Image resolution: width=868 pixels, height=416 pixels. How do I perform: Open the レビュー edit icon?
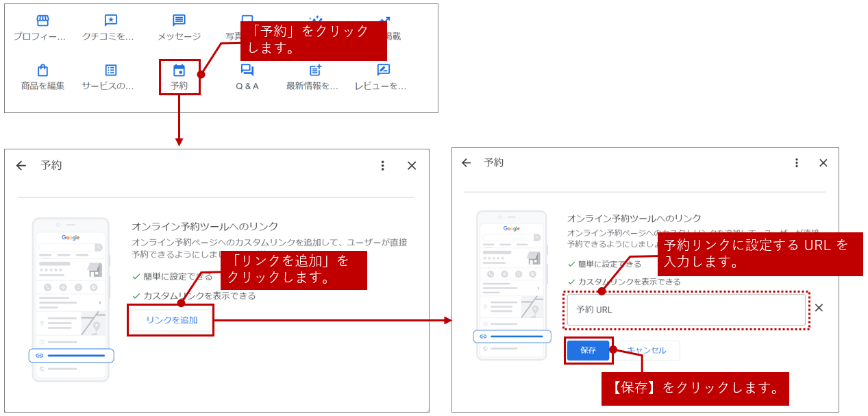(384, 71)
